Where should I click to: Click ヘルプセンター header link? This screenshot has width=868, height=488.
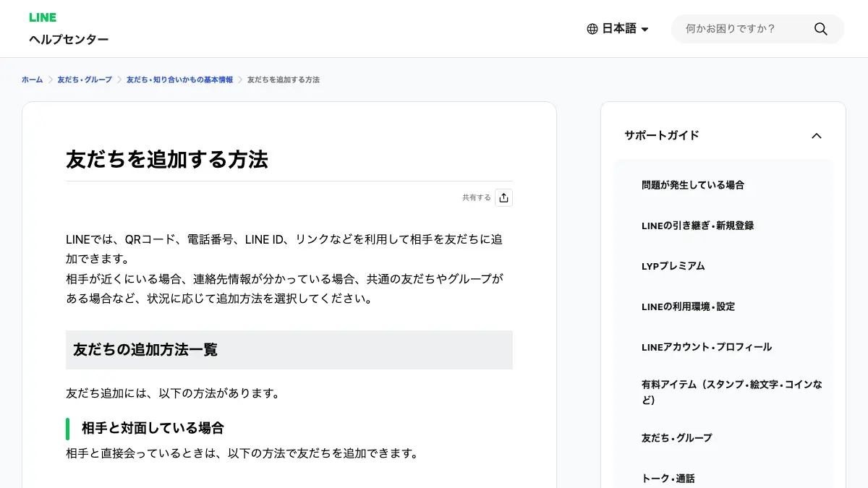coord(69,39)
